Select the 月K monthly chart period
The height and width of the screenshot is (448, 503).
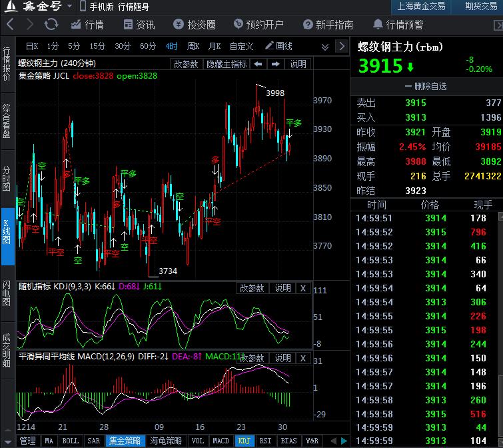pos(215,46)
